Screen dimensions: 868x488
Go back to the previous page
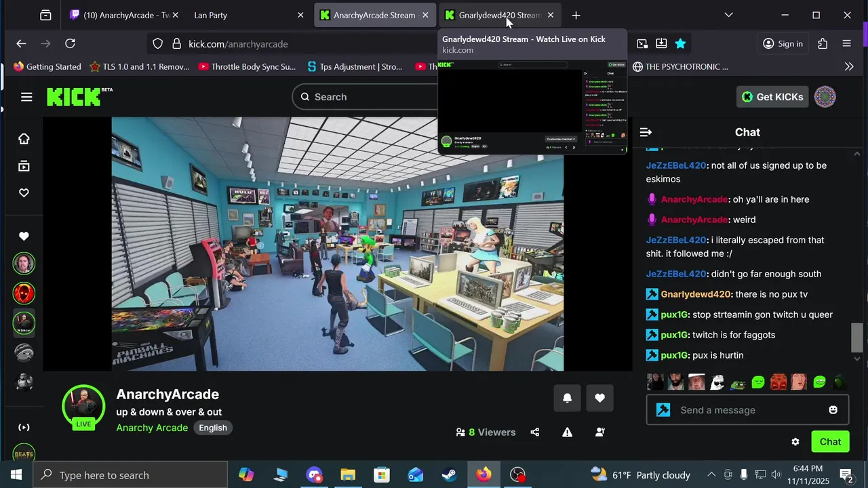(21, 44)
